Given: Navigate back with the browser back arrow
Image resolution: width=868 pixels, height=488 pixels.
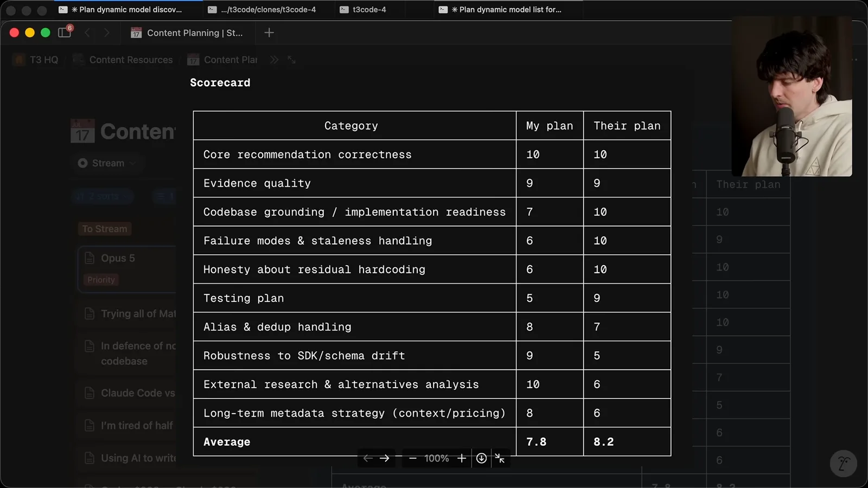Looking at the screenshot, I should 87,33.
